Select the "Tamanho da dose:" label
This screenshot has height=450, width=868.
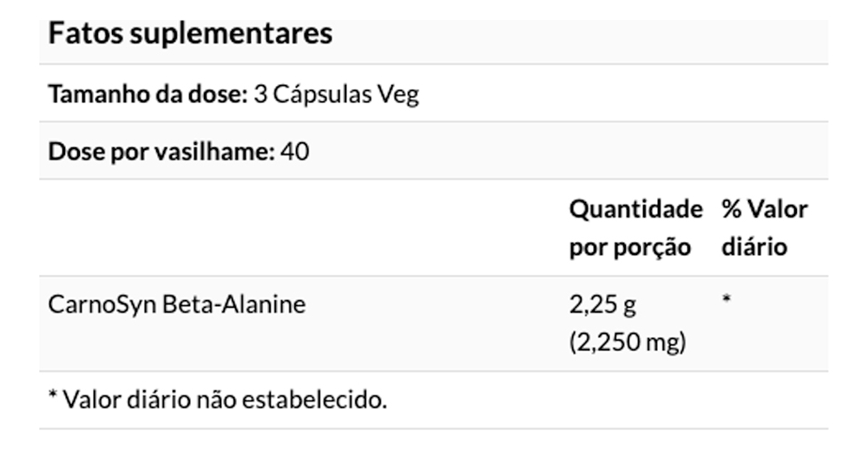148,94
